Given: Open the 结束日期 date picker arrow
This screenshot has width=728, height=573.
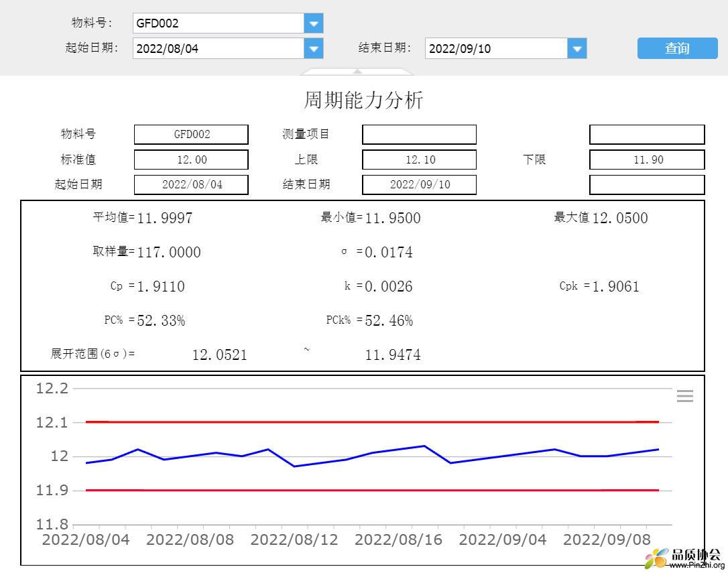Looking at the screenshot, I should 577,48.
